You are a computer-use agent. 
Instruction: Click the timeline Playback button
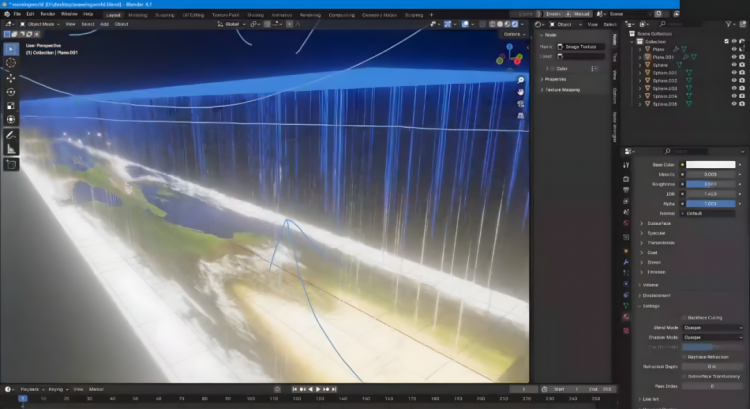click(31, 389)
